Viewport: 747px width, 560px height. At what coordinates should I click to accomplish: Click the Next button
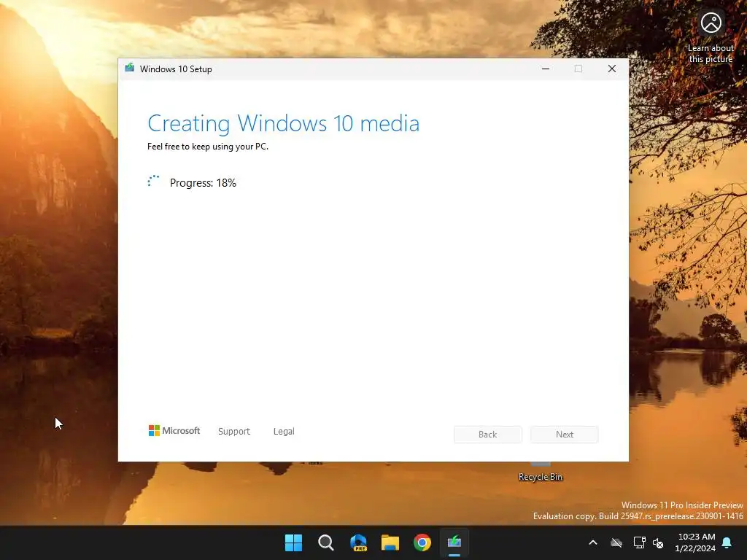(565, 435)
